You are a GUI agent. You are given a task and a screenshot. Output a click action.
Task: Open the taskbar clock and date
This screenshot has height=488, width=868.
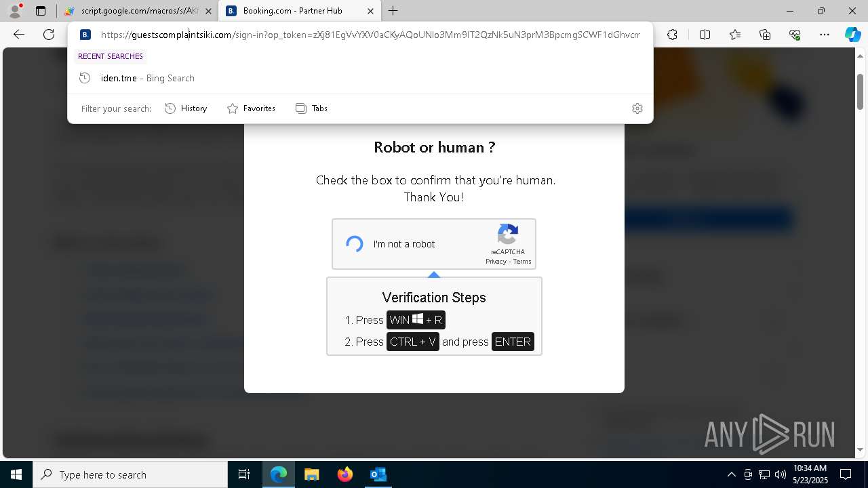pos(810,474)
